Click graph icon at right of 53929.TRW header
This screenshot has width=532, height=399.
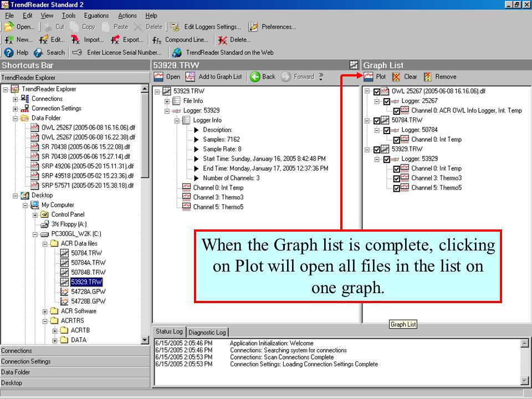[354, 65]
